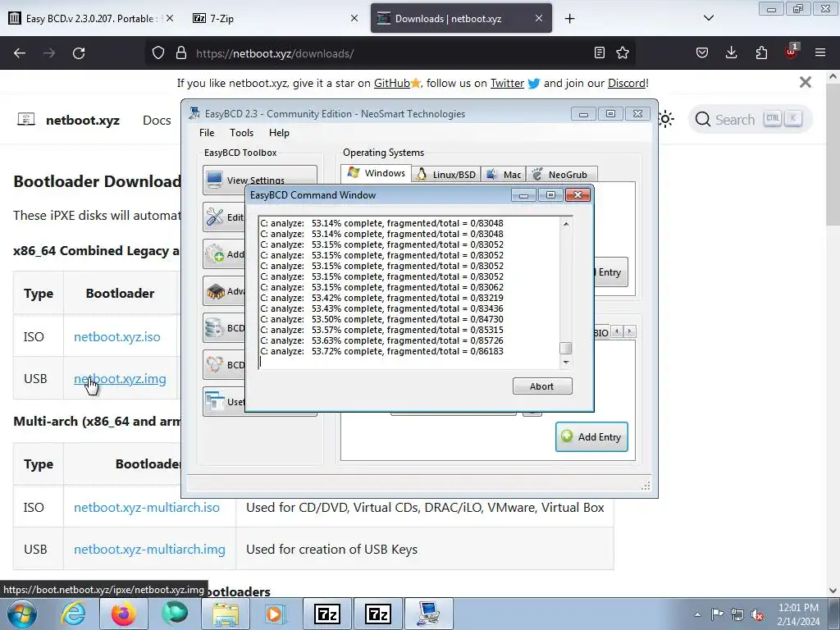The image size is (840, 630).
Task: Click scroll-down arrow in Command Window
Action: click(x=566, y=363)
